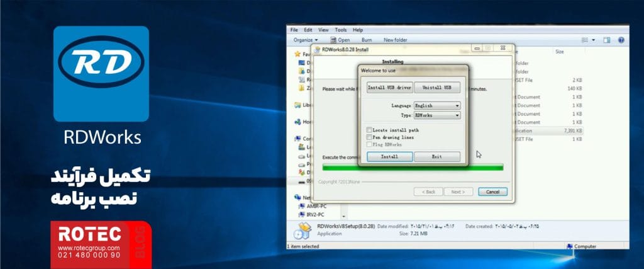This screenshot has height=269, width=644.
Task: Click the RDWorks8.0.28 Install title icon
Action: click(x=318, y=49)
